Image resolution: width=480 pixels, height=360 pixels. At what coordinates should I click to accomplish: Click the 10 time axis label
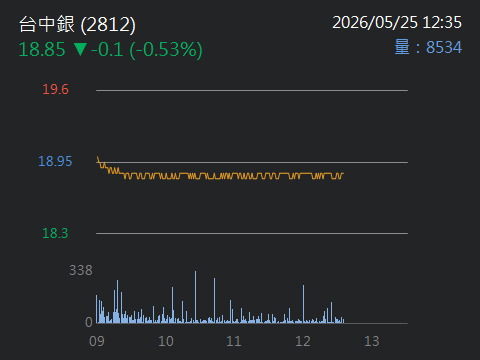(166, 341)
